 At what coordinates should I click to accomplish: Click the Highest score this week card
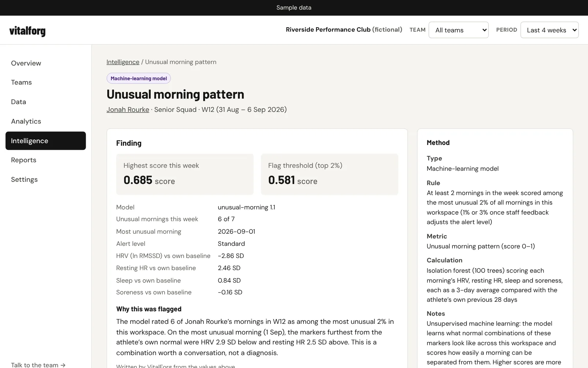coord(185,174)
